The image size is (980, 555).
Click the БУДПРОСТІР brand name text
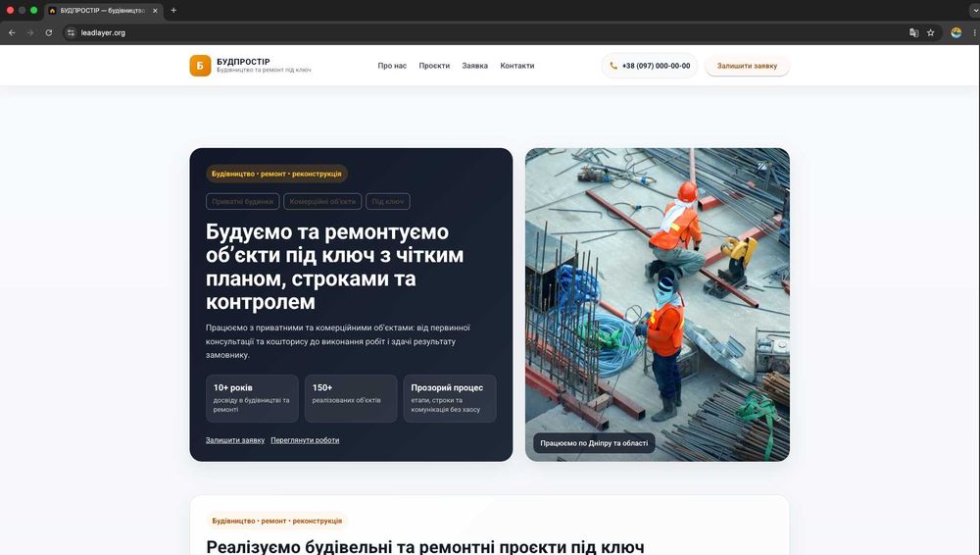243,62
